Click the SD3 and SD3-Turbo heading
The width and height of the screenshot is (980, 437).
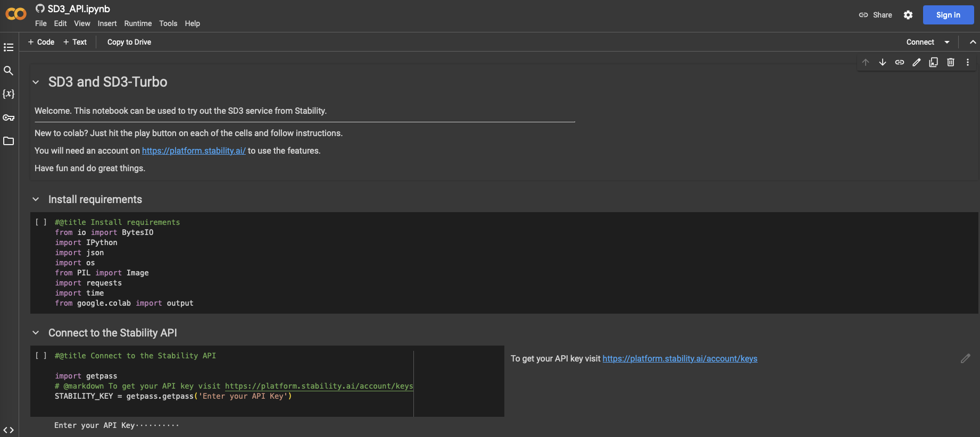108,82
